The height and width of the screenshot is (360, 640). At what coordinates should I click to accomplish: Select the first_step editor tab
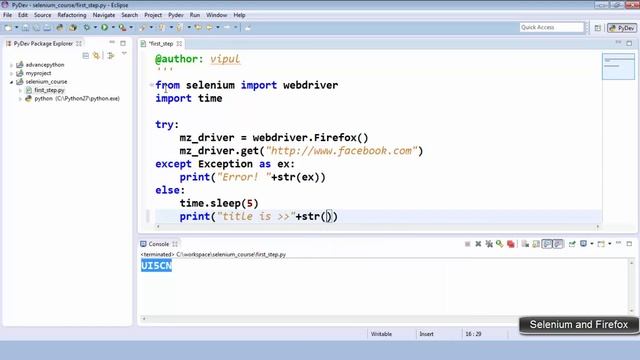point(160,43)
